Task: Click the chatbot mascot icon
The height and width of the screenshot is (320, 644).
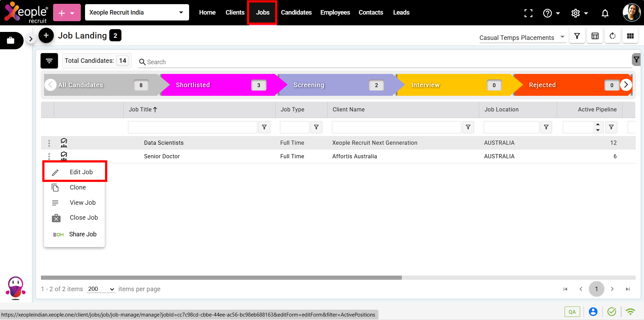Action: [x=16, y=288]
